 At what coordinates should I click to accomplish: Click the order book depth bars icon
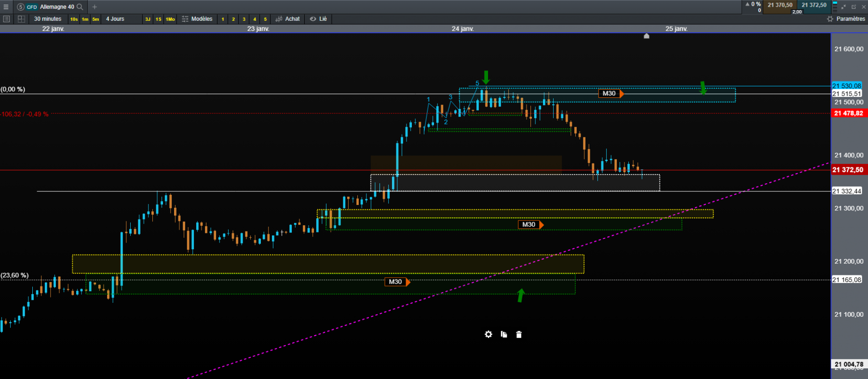point(835,7)
